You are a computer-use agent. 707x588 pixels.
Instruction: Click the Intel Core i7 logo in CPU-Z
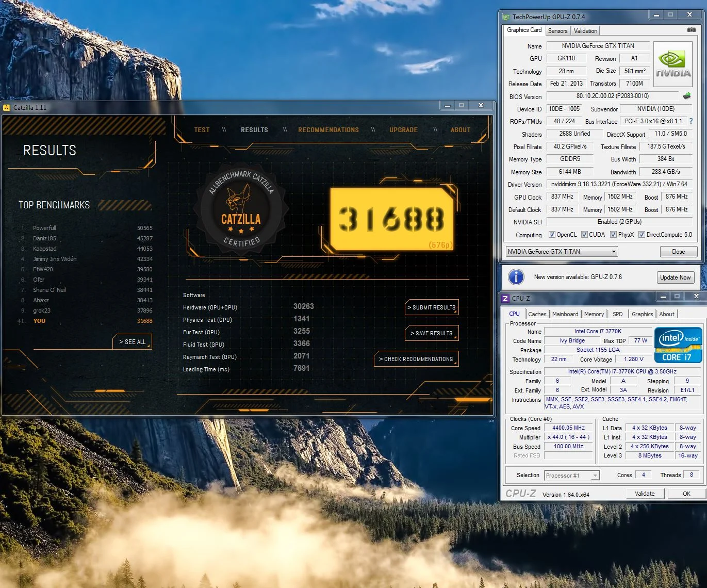678,345
